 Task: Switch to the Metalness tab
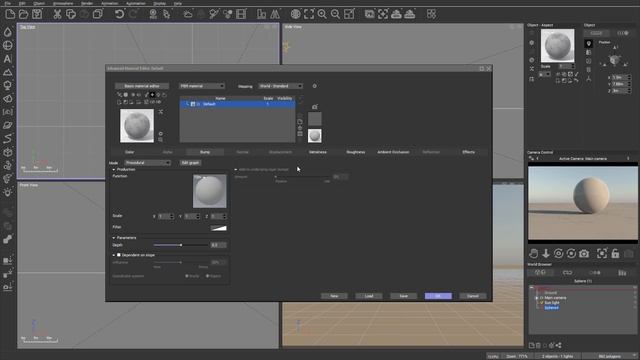pos(318,152)
